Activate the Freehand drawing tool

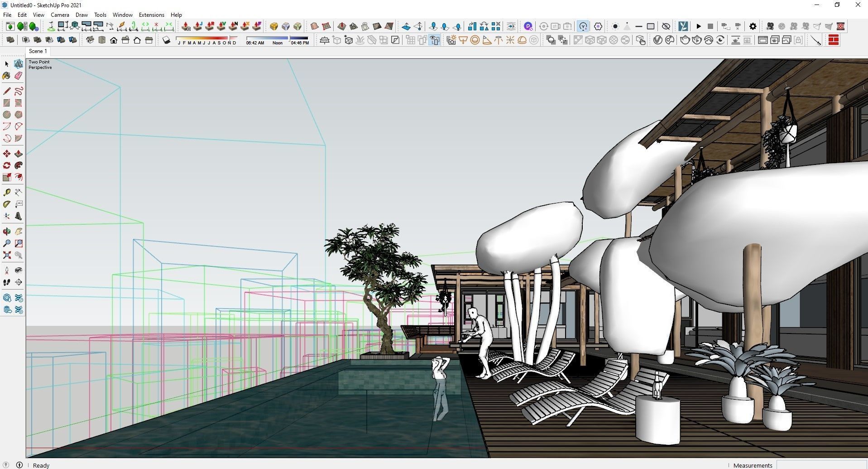[x=19, y=91]
